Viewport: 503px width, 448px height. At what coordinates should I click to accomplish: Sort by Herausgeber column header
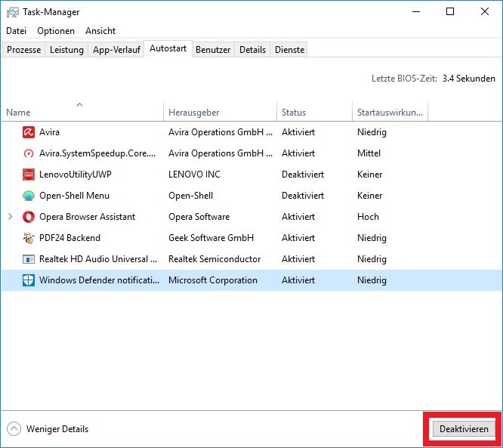(x=194, y=113)
